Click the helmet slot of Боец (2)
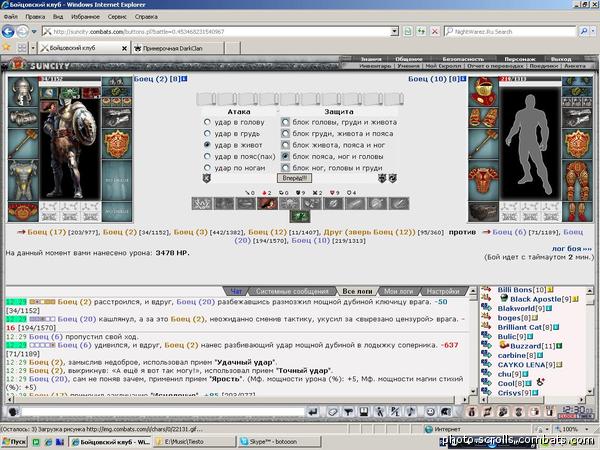Screen dimensions: 600x450 (x=23, y=92)
